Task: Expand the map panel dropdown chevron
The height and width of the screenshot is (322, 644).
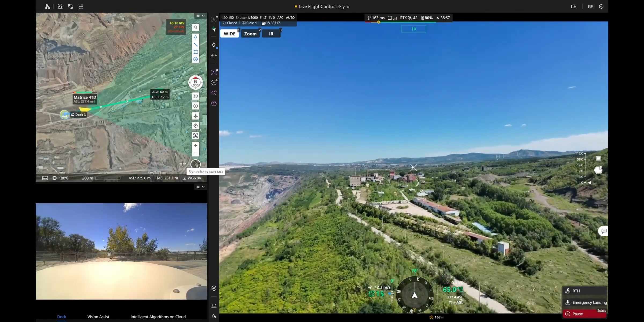Action: point(203,16)
